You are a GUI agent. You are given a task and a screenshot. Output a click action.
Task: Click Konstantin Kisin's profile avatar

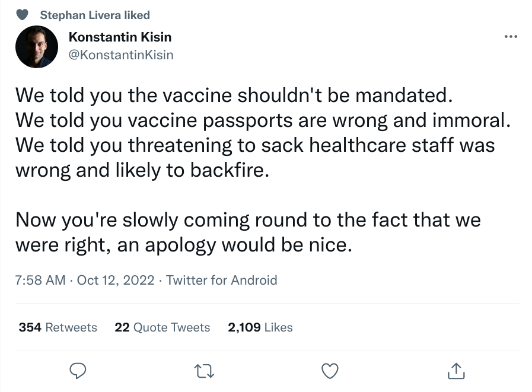[x=37, y=47]
